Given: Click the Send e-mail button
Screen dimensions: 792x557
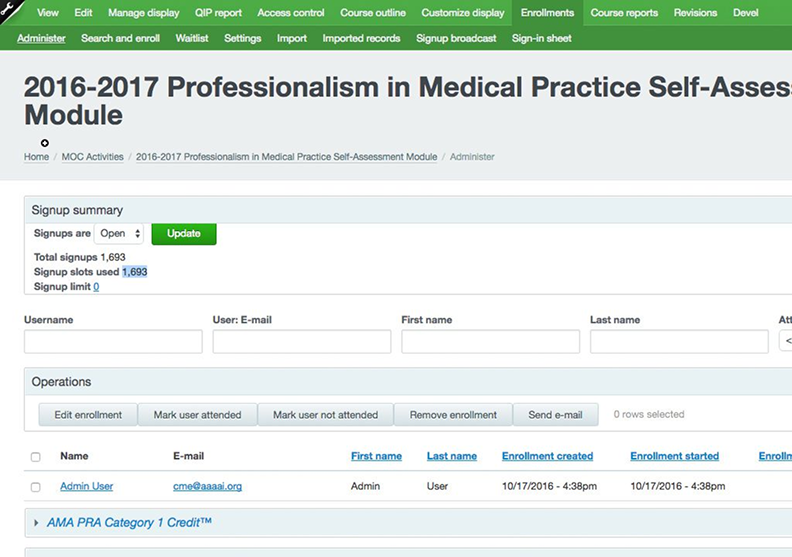Looking at the screenshot, I should click(x=555, y=415).
